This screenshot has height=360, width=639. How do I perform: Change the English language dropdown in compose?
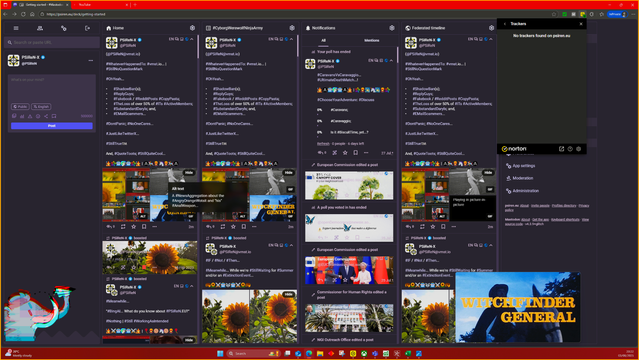(x=41, y=106)
